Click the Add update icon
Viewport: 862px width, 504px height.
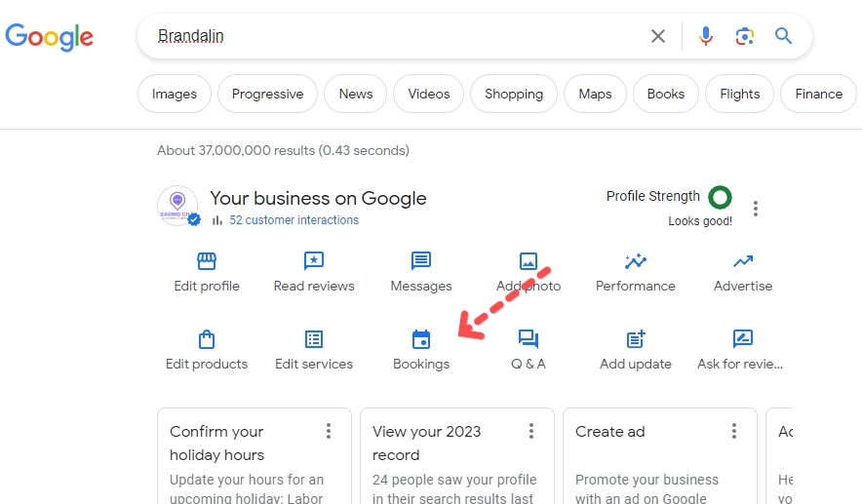pyautogui.click(x=636, y=339)
